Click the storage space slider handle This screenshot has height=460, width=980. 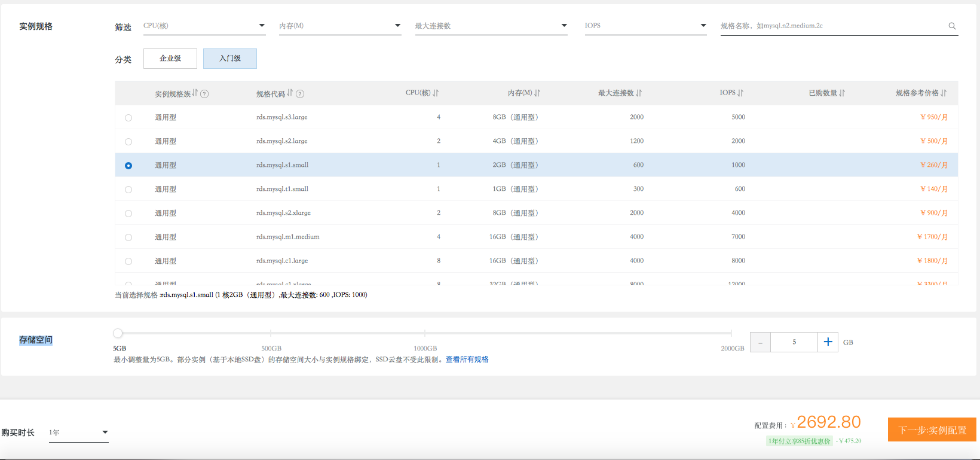pyautogui.click(x=118, y=333)
